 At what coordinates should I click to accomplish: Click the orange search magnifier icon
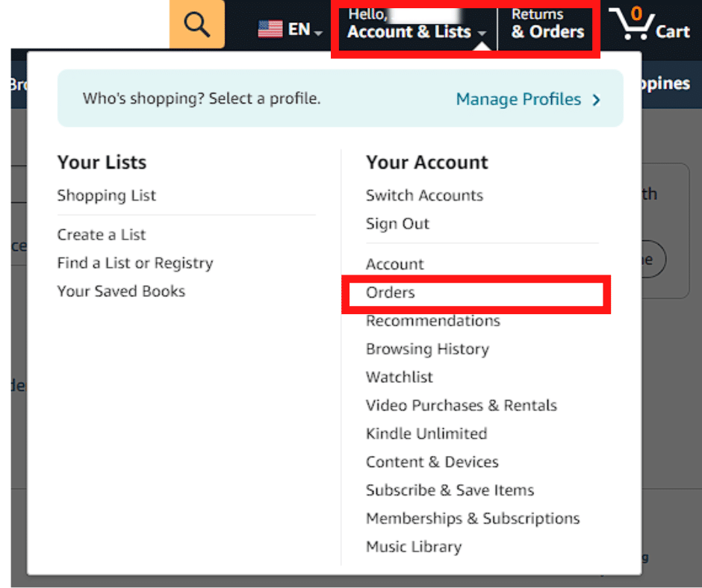pos(197,24)
